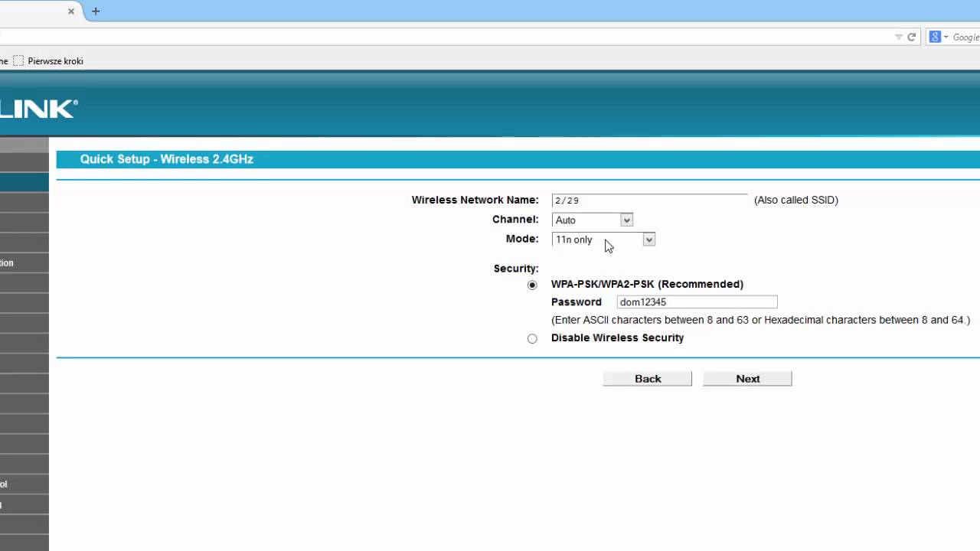The width and height of the screenshot is (980, 551).
Task: Click the Google search engine icon
Action: (935, 37)
